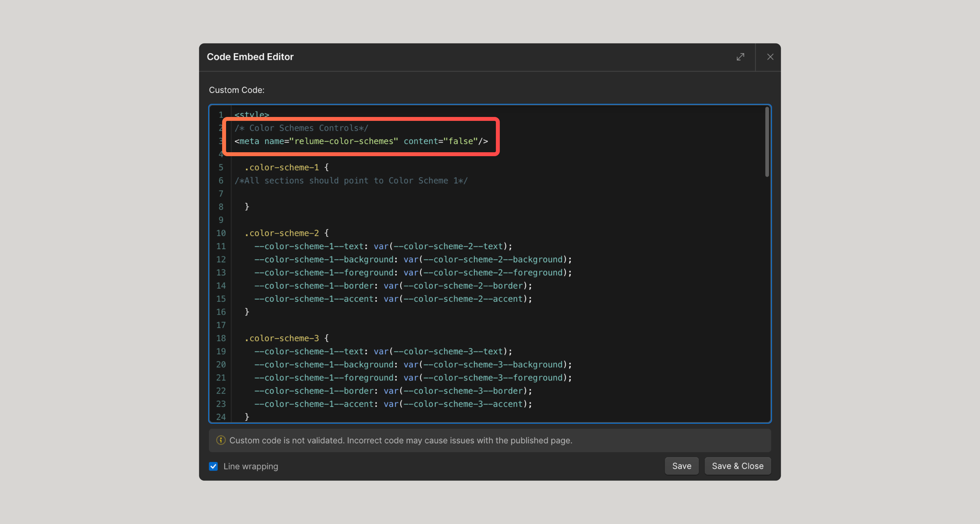Screen dimensions: 980x524
Task: Click the Color Schemes Controls comment line
Action: [301, 128]
